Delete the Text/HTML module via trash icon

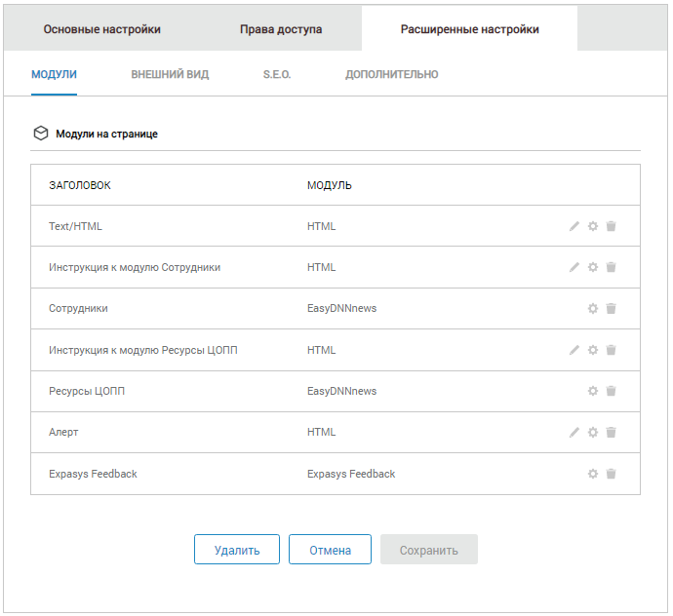point(612,226)
